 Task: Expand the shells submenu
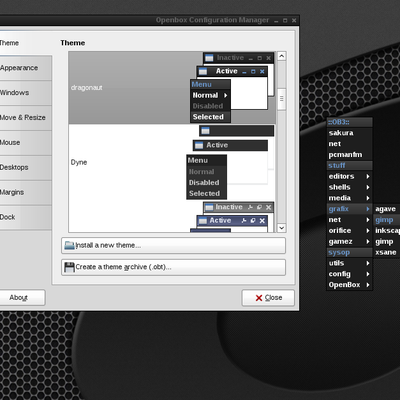coord(349,187)
